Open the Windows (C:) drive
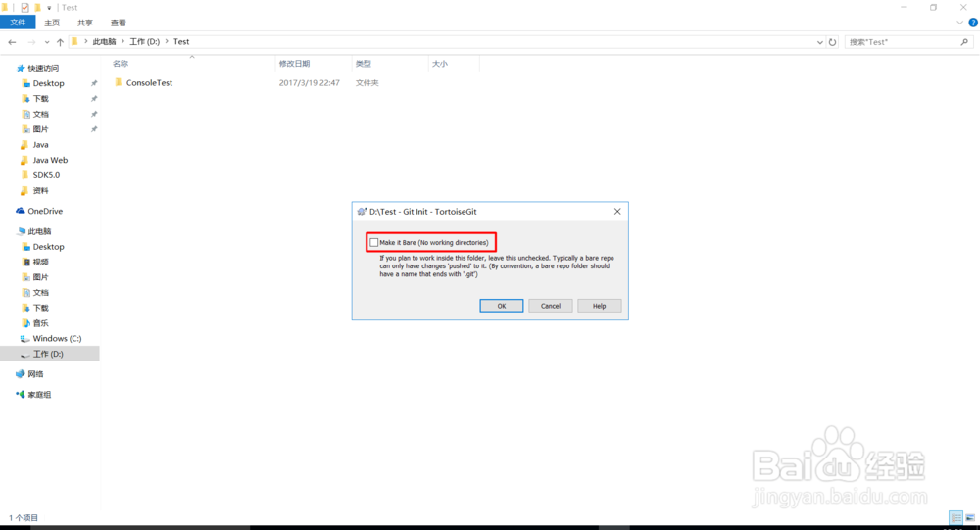This screenshot has width=980, height=530. point(57,338)
